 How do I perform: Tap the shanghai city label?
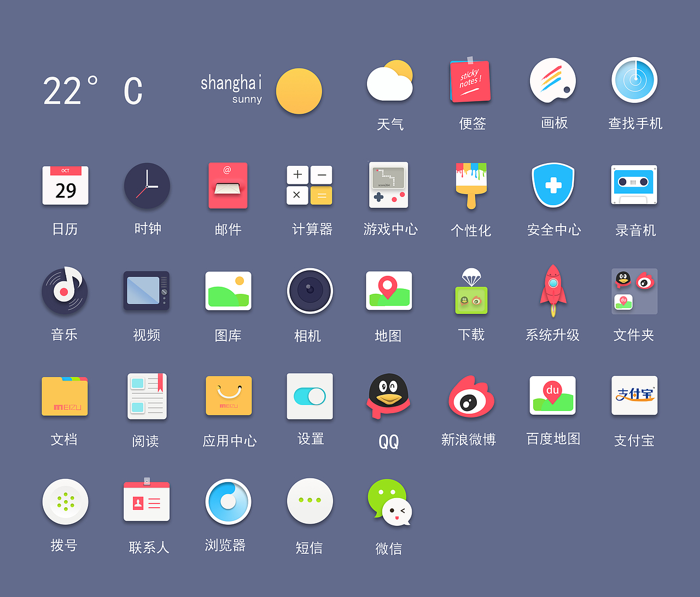(231, 83)
